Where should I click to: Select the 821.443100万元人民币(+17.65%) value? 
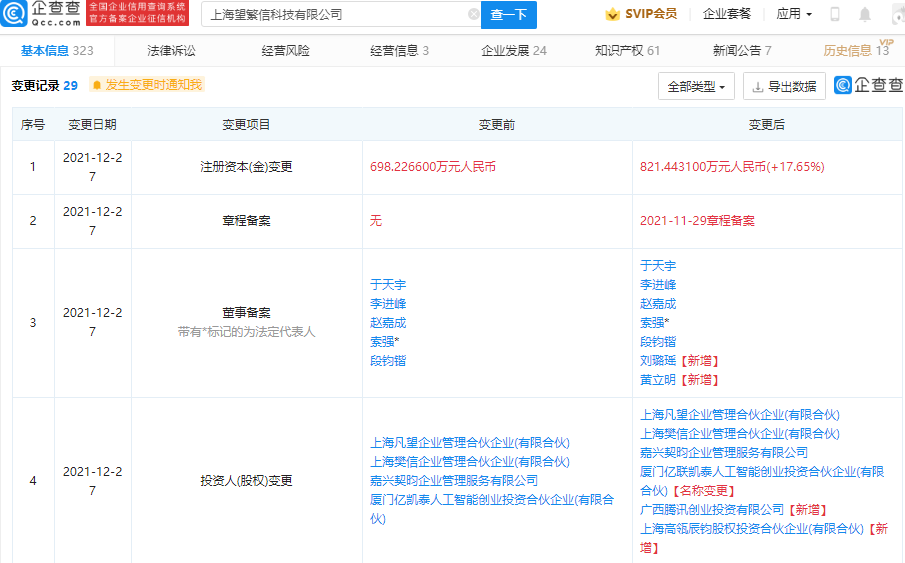(732, 167)
